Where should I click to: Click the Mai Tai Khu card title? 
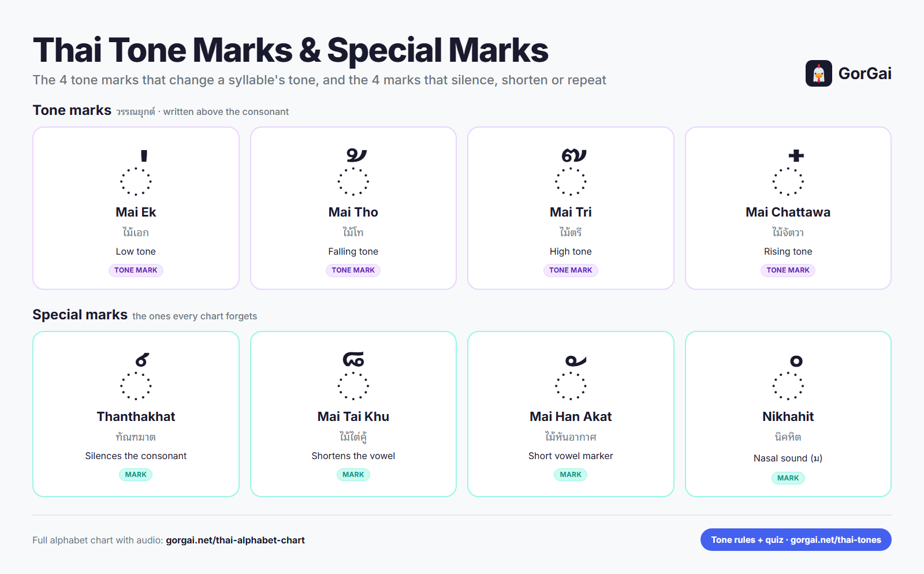pyautogui.click(x=353, y=417)
